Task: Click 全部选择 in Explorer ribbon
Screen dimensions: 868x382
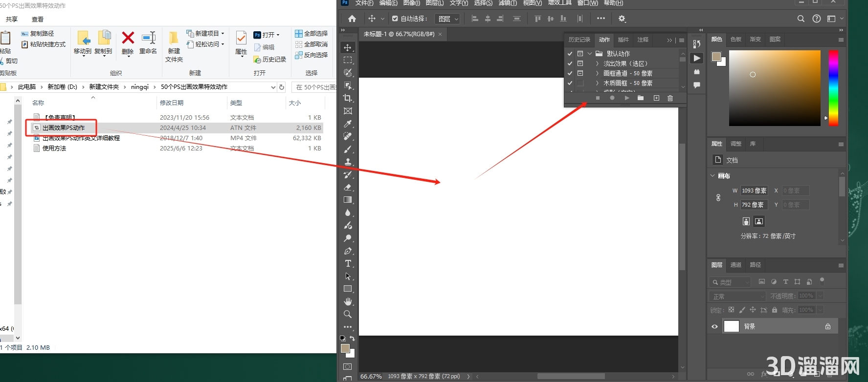Action: tap(312, 34)
